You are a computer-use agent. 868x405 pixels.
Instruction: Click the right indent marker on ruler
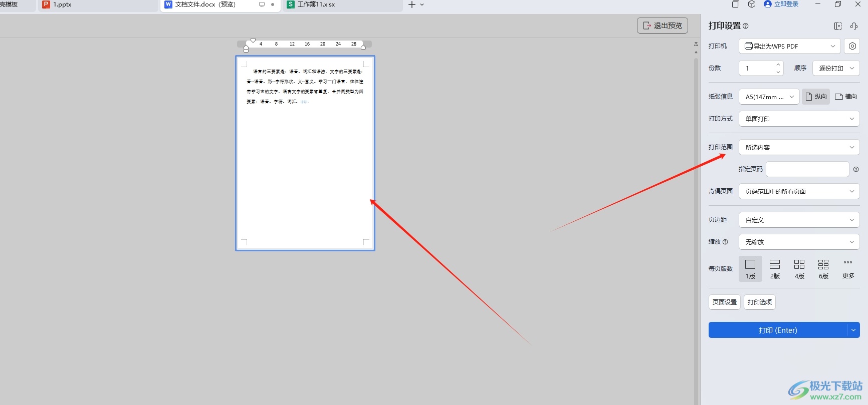coord(363,47)
